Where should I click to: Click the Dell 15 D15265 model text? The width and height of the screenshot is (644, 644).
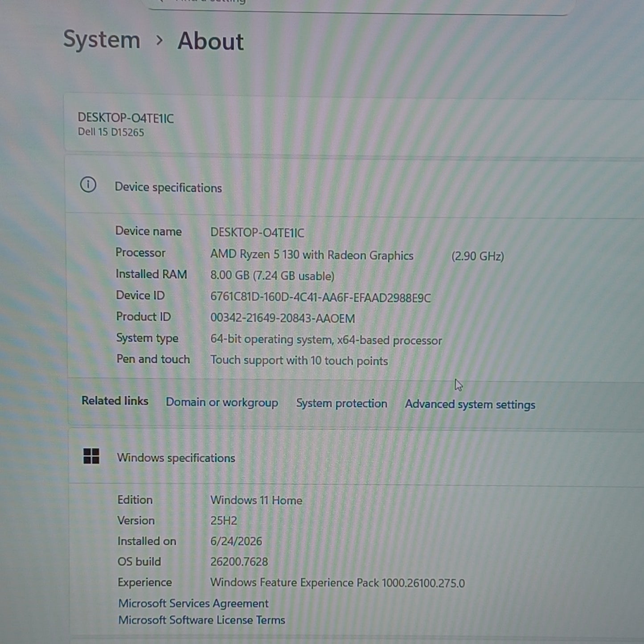[x=111, y=132]
